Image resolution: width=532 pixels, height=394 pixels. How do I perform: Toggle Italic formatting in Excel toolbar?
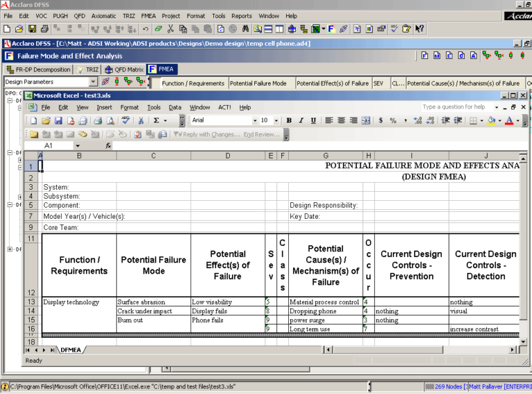[301, 120]
